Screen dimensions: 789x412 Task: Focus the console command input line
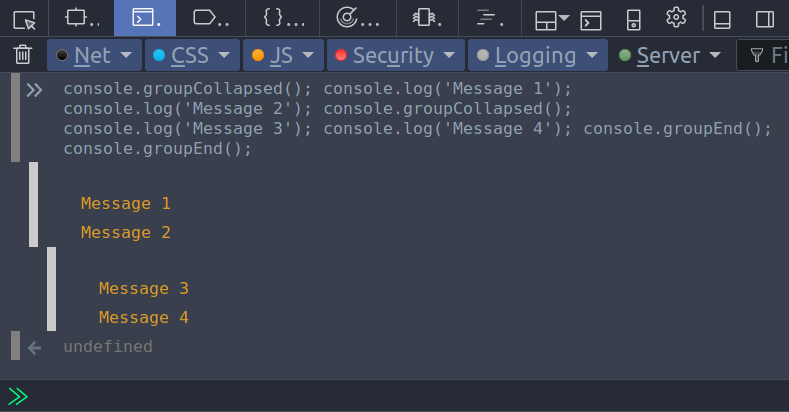click(403, 396)
